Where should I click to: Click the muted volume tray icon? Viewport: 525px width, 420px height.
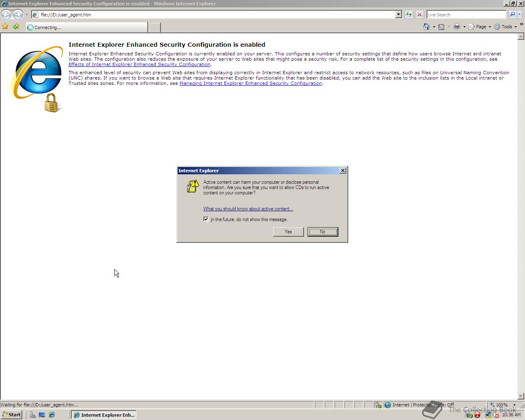pos(496,415)
